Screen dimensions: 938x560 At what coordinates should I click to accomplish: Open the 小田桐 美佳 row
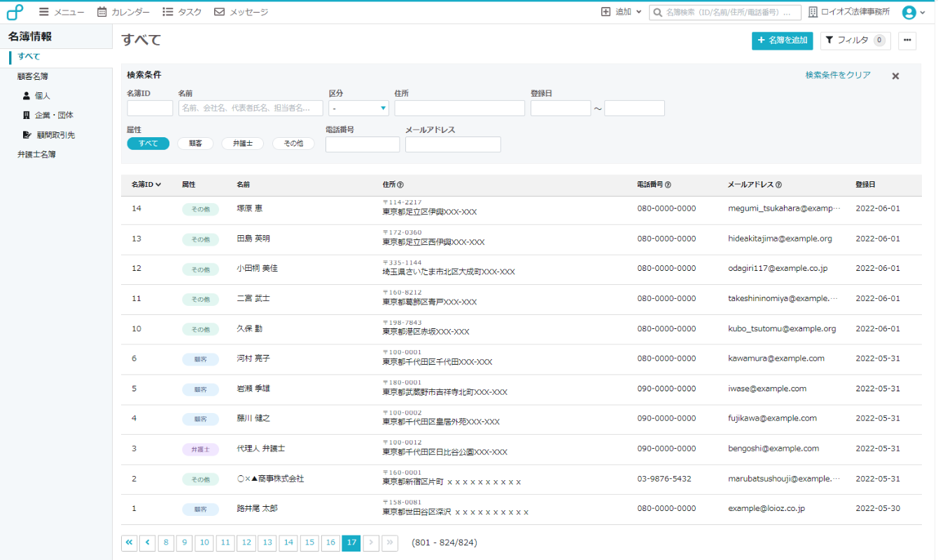(x=521, y=269)
